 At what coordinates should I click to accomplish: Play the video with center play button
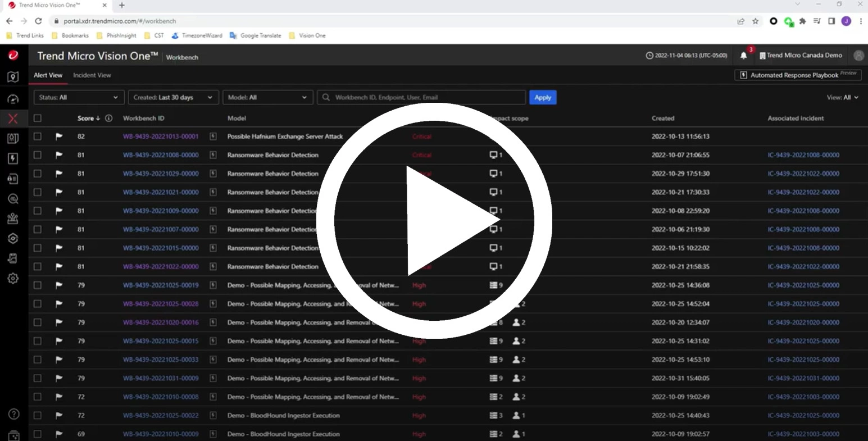(x=434, y=221)
